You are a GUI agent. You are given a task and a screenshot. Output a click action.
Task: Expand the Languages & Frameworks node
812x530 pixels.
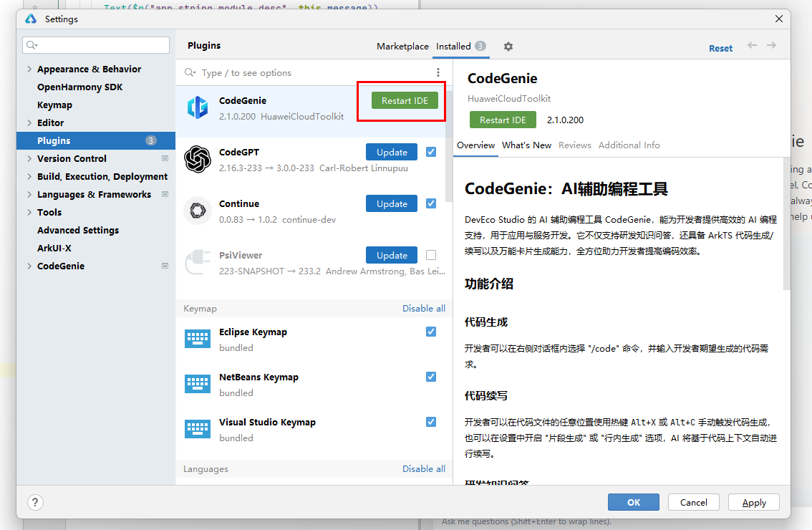tap(29, 195)
